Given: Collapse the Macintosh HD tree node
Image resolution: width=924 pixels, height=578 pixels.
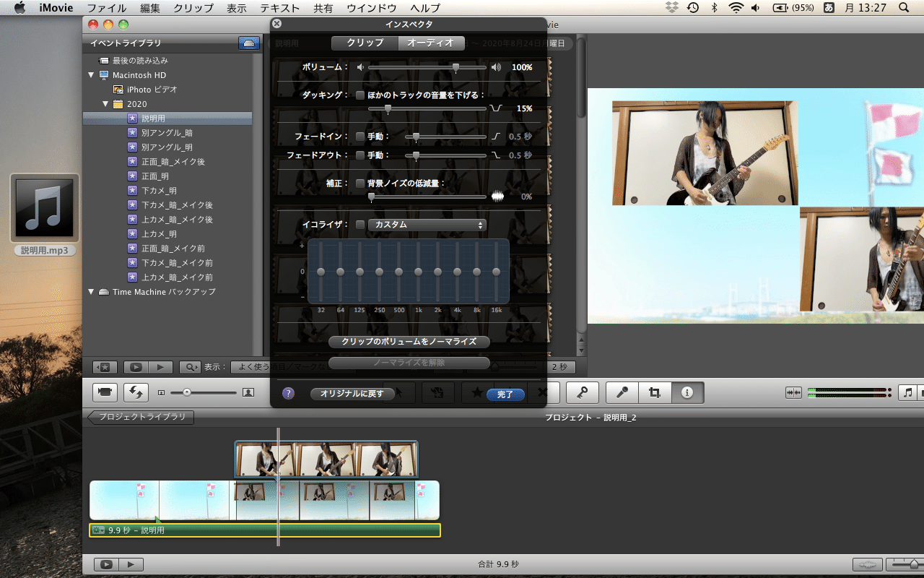Looking at the screenshot, I should click(x=91, y=75).
